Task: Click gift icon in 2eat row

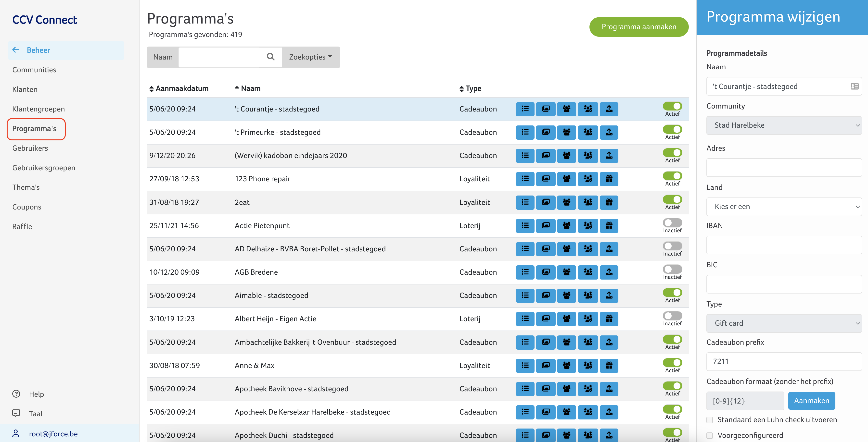Action: pyautogui.click(x=609, y=202)
